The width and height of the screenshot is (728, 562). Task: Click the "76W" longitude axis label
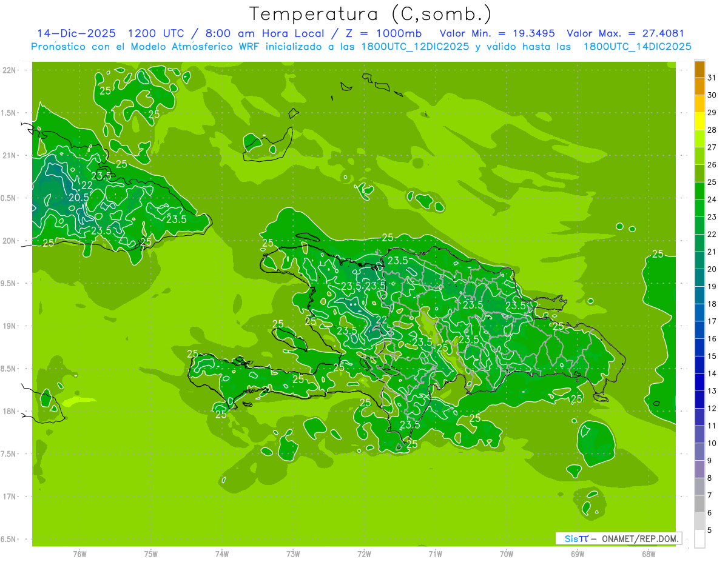(79, 554)
